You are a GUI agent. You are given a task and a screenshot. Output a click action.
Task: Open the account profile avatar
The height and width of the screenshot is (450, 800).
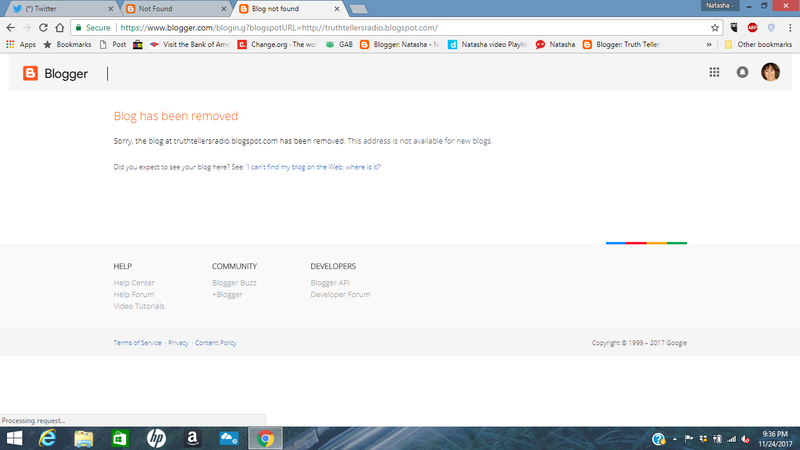[x=770, y=72]
